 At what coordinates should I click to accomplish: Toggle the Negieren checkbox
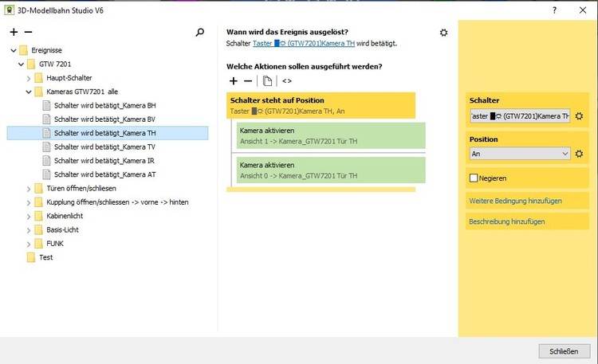(x=474, y=178)
